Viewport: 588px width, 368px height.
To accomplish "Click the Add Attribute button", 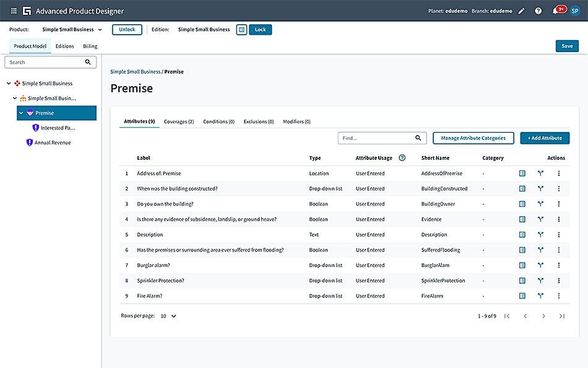I will pyautogui.click(x=545, y=138).
